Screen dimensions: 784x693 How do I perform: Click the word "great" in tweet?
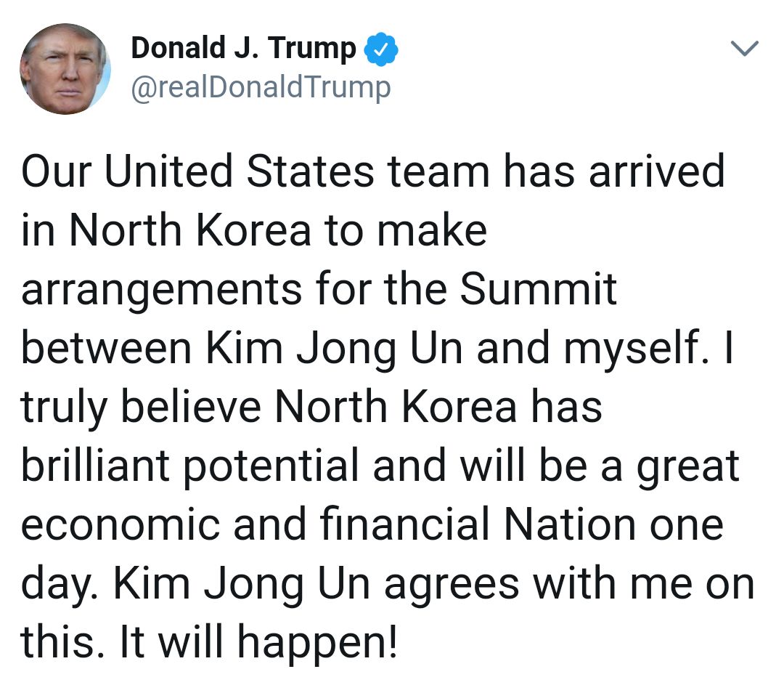687,467
